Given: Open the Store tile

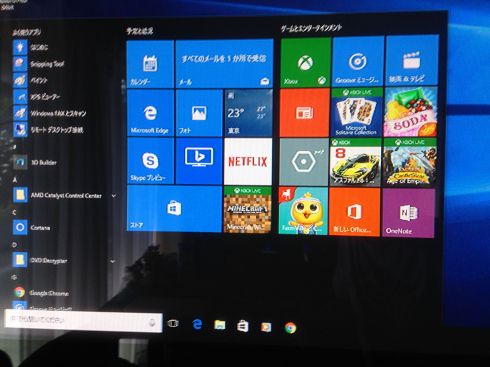Looking at the screenshot, I should (x=174, y=209).
